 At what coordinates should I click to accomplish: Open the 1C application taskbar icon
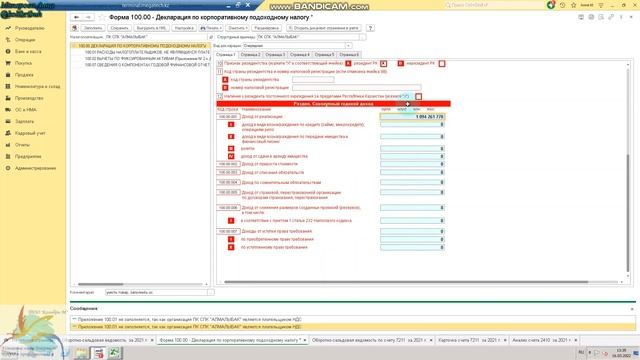98,353
